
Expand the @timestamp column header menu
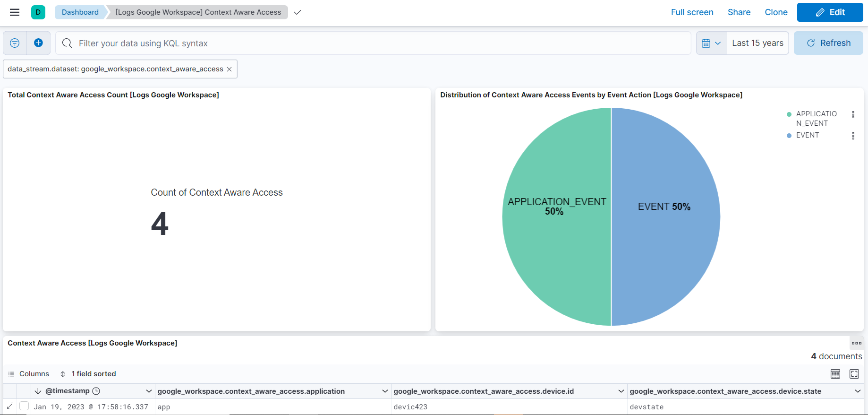[149, 391]
